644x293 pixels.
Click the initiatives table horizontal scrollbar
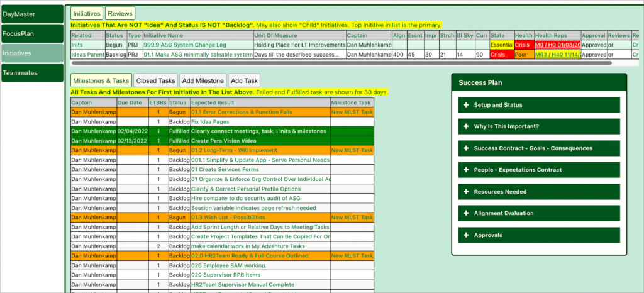pos(340,63)
